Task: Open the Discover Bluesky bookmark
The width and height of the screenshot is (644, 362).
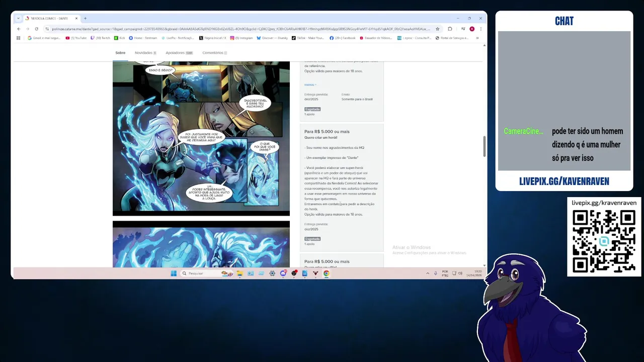Action: click(x=272, y=38)
